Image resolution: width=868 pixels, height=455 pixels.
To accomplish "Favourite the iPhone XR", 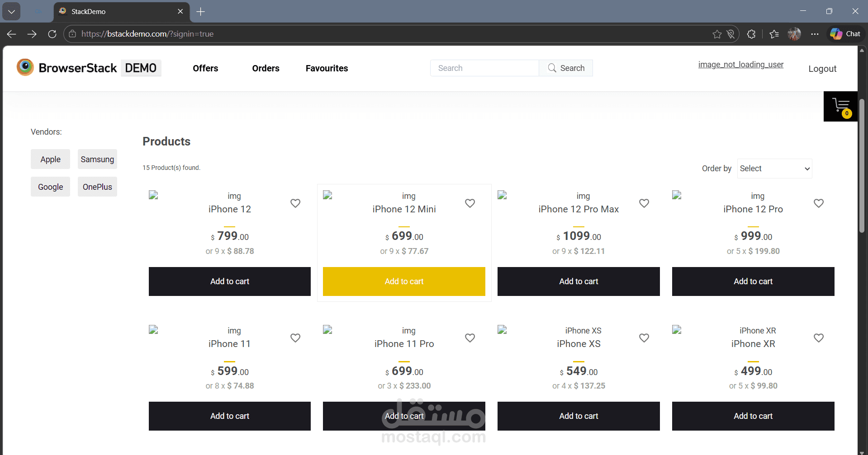I will (x=819, y=338).
